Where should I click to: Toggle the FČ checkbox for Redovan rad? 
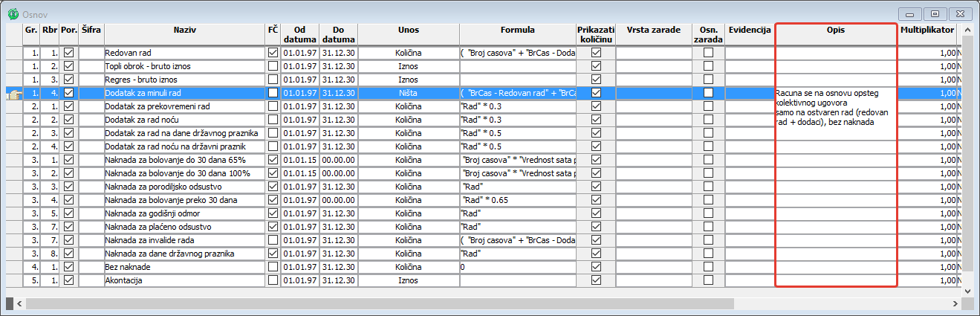[273, 53]
